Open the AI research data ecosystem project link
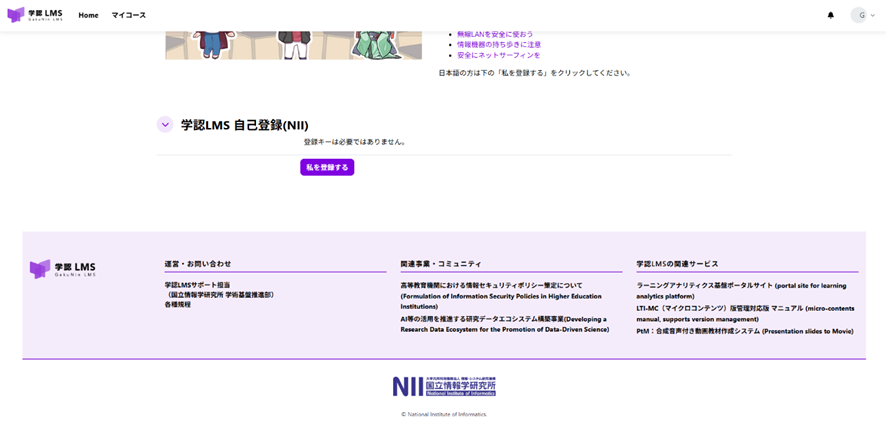This screenshot has height=421, width=886. click(503, 324)
